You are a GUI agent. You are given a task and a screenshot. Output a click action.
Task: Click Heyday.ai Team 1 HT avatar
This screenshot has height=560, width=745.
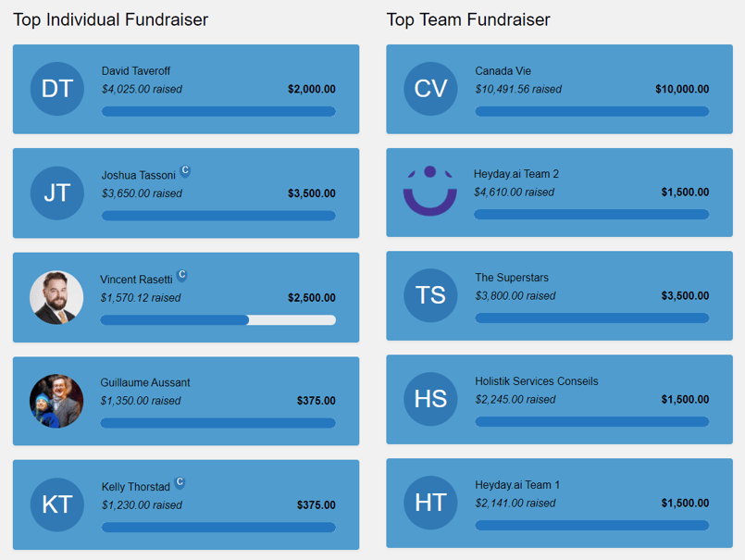click(430, 503)
